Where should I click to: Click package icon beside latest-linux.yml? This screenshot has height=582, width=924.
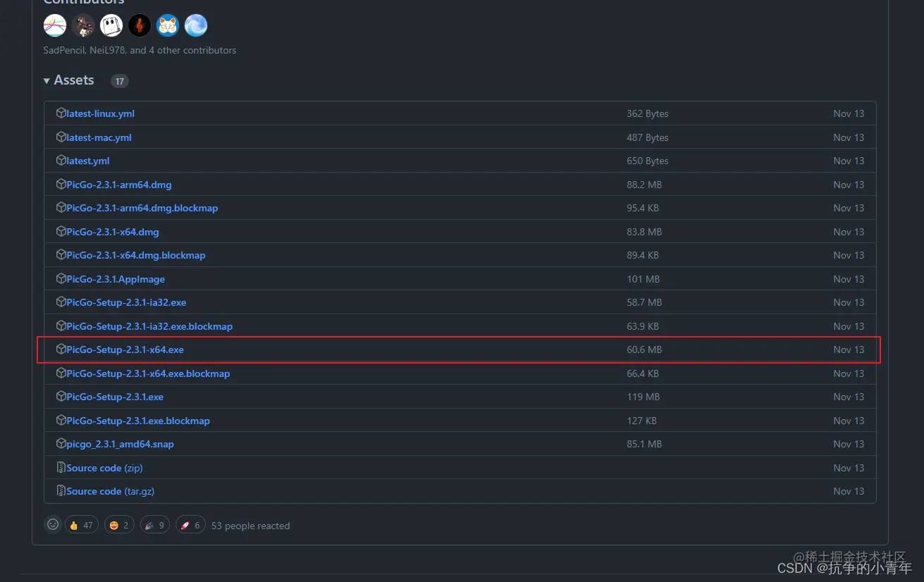(61, 113)
